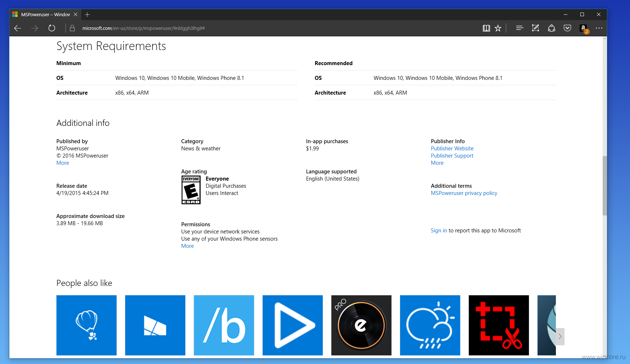Screen dimensions: 630x364
Task: Open the Amazon extension icon
Action: point(584,28)
